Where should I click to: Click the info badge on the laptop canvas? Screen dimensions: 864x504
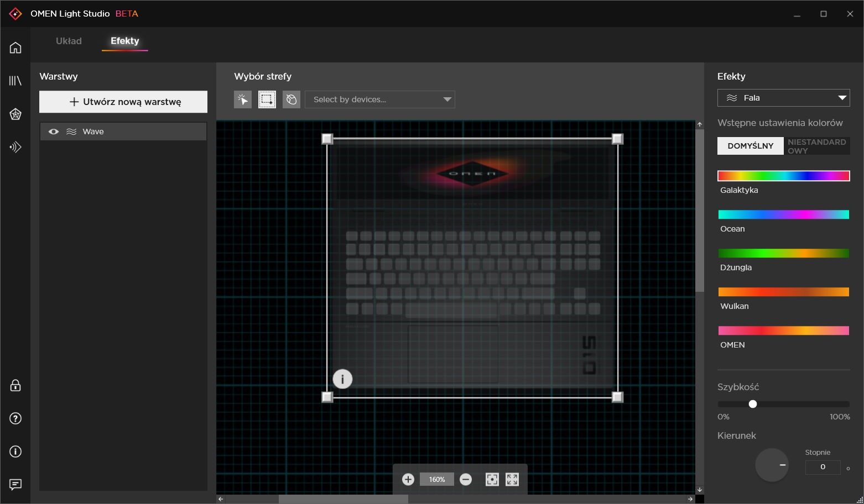coord(342,379)
